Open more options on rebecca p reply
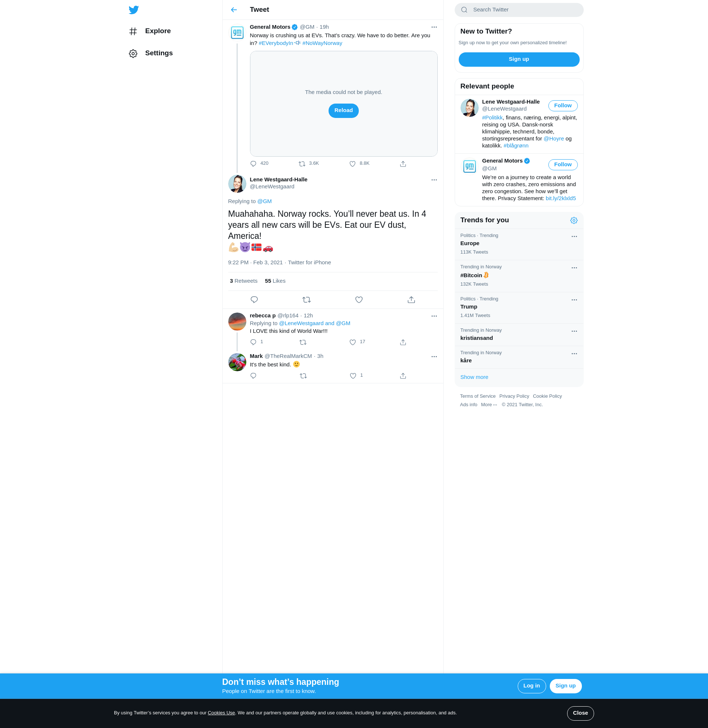The image size is (708, 728). (434, 316)
